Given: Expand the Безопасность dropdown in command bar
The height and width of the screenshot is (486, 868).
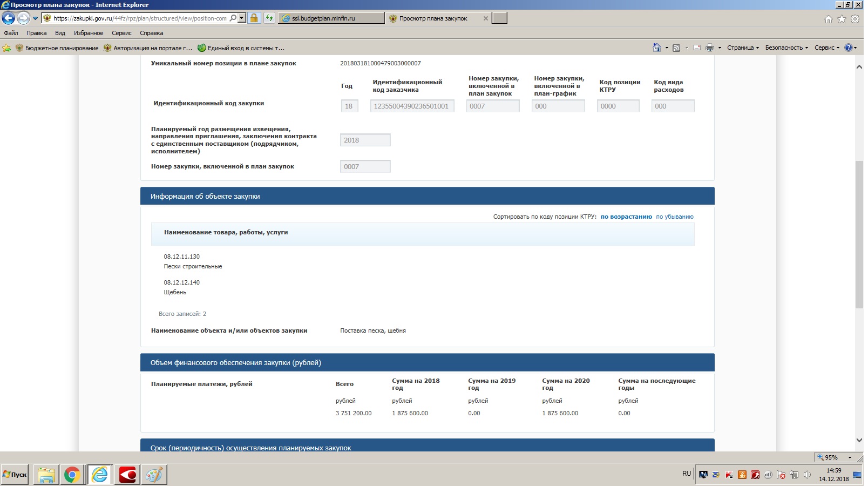Looking at the screenshot, I should click(x=786, y=48).
